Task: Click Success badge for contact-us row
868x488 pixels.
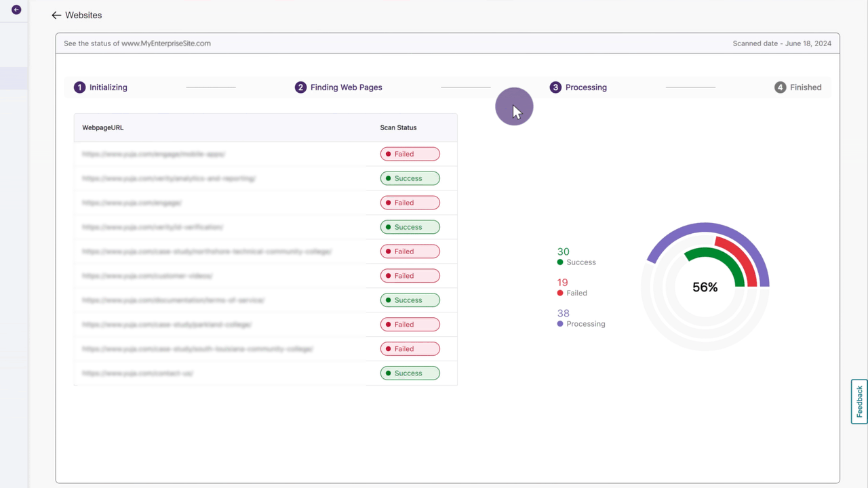Action: tap(410, 373)
